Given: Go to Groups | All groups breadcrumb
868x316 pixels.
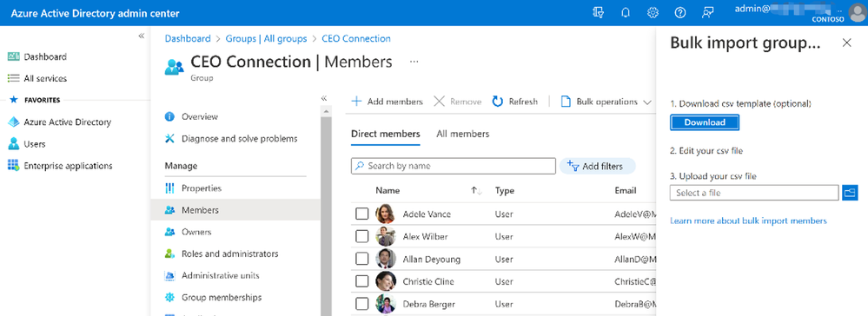Looking at the screenshot, I should (x=266, y=39).
